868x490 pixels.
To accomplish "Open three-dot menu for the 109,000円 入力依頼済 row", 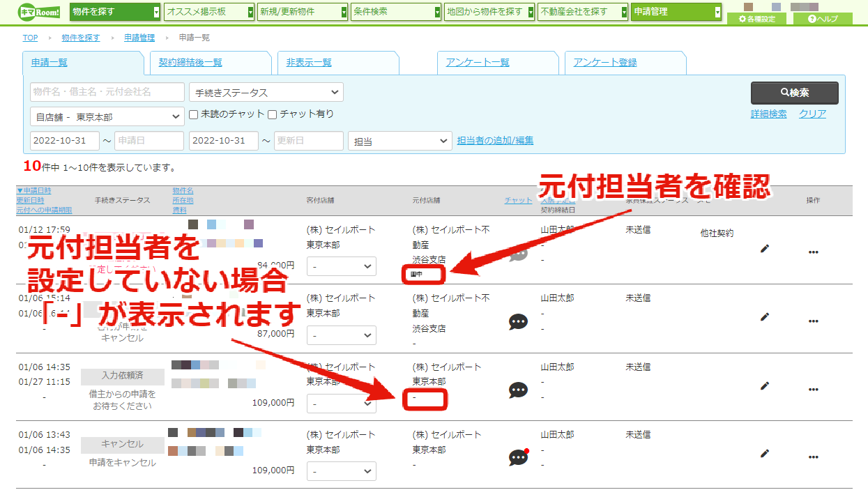I will click(x=813, y=389).
